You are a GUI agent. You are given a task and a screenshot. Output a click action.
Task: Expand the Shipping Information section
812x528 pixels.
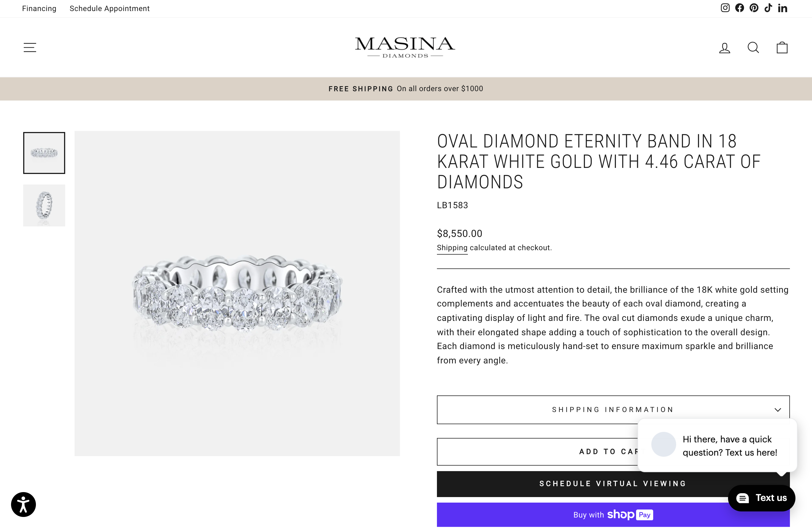613,410
